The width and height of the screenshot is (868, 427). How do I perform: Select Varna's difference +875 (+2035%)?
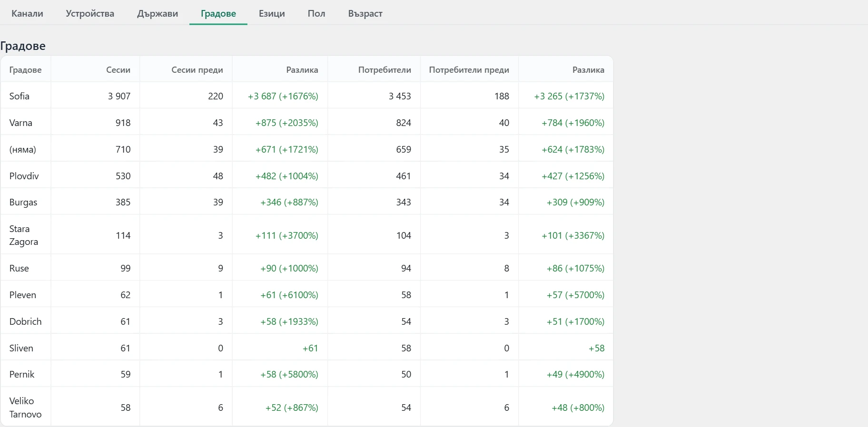[287, 123]
